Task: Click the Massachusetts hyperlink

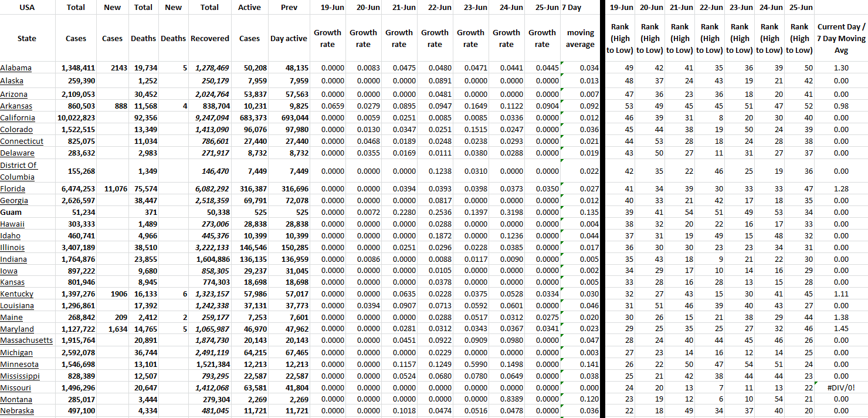Action: 26,341
